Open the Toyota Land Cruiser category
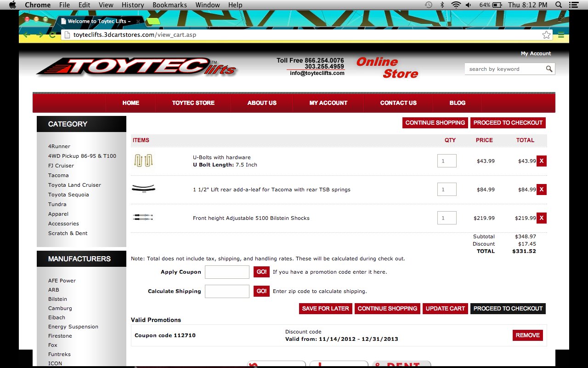Viewport: 588px width, 368px height. click(x=74, y=185)
